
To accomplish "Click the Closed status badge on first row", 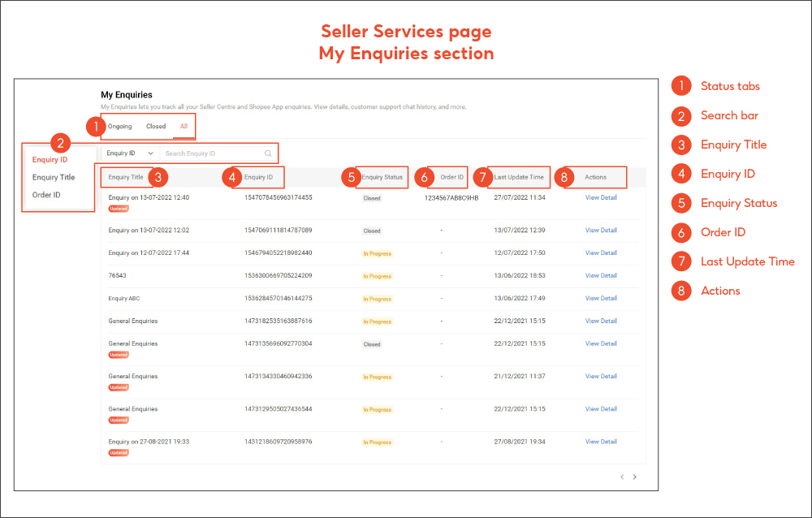I will 371,197.
